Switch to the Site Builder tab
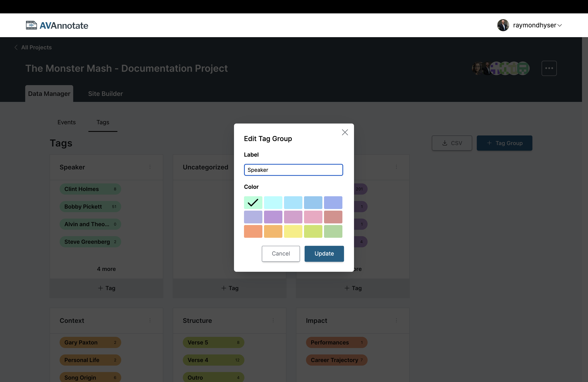Viewport: 588px width, 382px height. pos(105,94)
